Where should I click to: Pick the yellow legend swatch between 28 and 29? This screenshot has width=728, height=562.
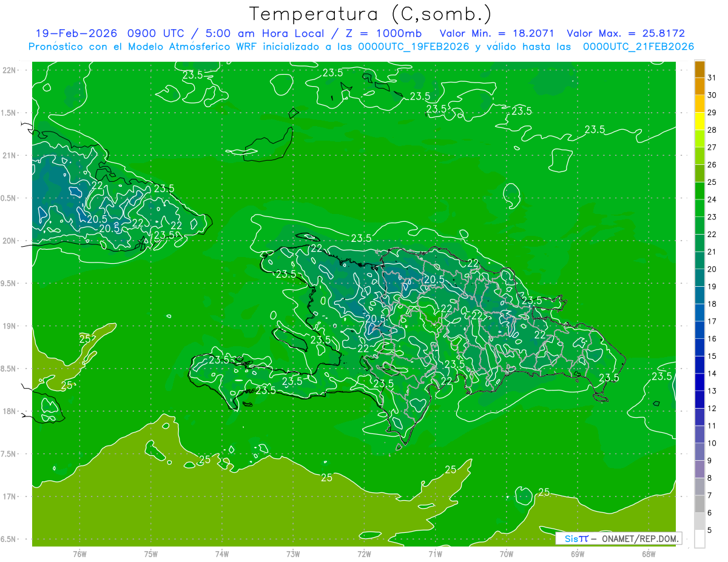[699, 121]
